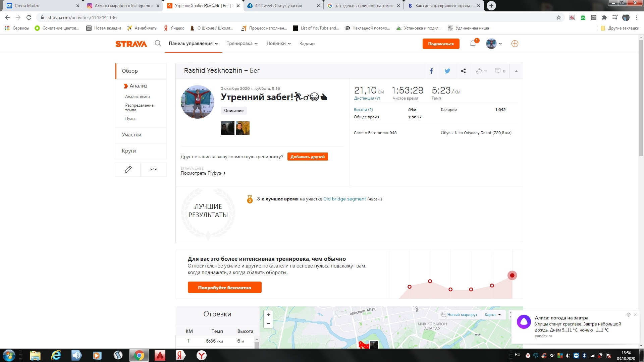644x362 pixels.
Task: Open the Круги sidebar tab
Action: (x=129, y=151)
